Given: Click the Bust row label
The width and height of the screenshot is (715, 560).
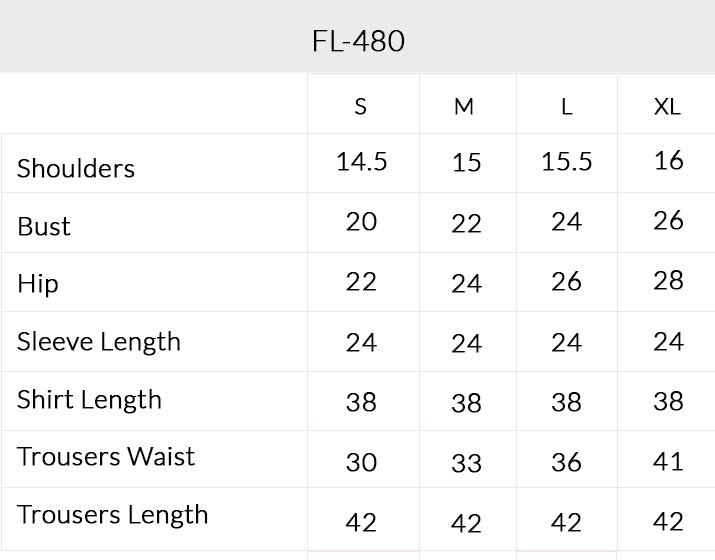Looking at the screenshot, I should pos(44,226).
